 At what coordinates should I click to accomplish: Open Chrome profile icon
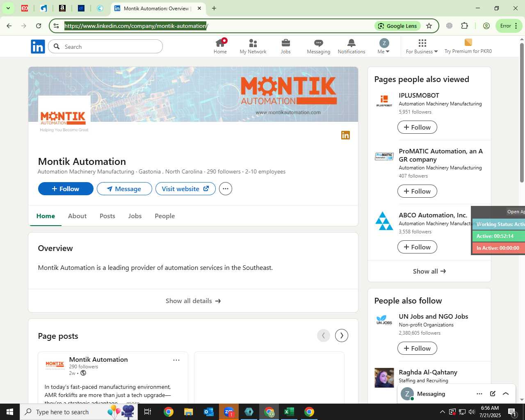(486, 26)
